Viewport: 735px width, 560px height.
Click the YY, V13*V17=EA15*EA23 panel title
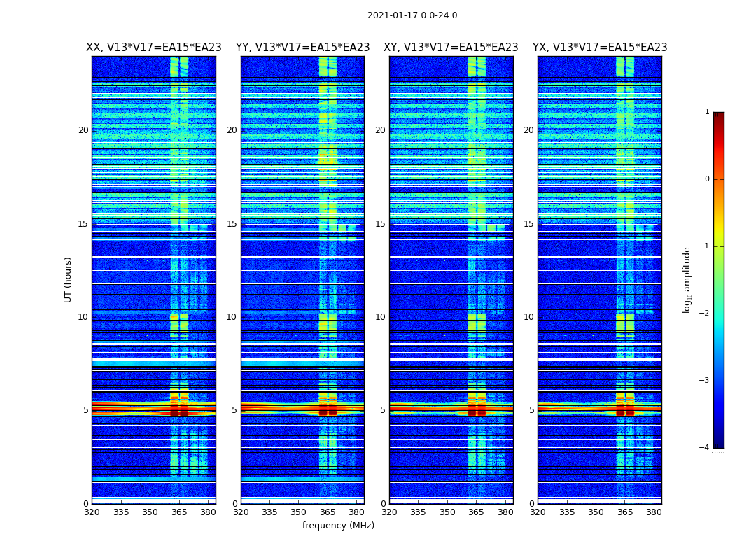click(x=303, y=48)
